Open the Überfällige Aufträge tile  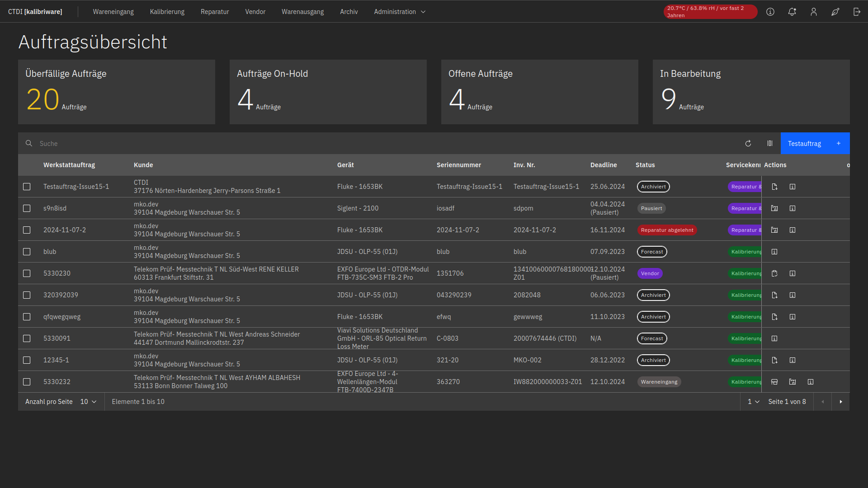pos(117,92)
